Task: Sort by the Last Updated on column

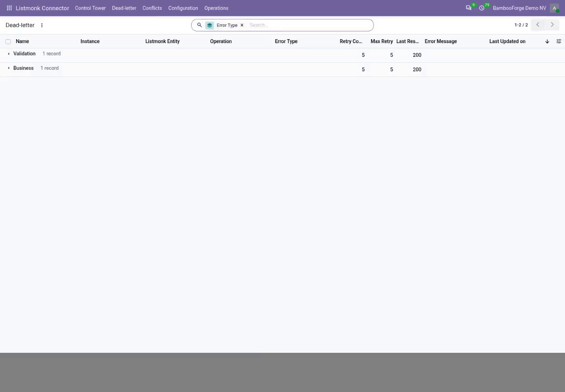Action: [507, 41]
